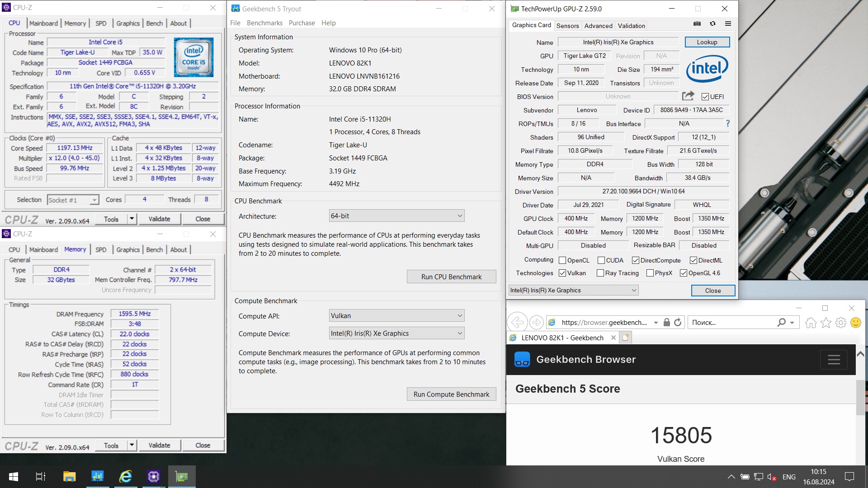This screenshot has height=488, width=868.
Task: Click the browser search input field
Action: click(x=731, y=322)
